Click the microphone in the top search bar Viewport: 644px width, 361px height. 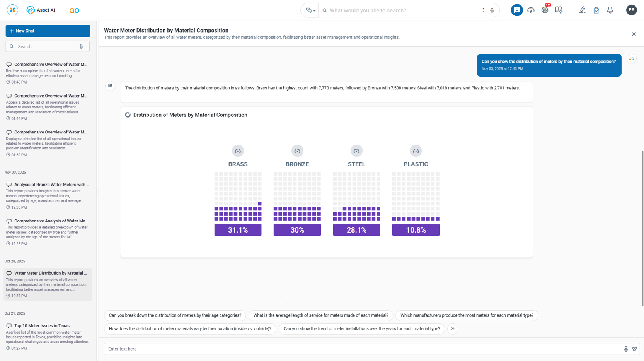492,10
